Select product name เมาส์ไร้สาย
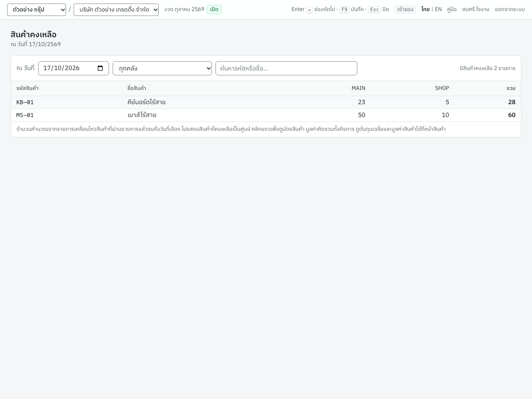The image size is (532, 399). (x=142, y=115)
